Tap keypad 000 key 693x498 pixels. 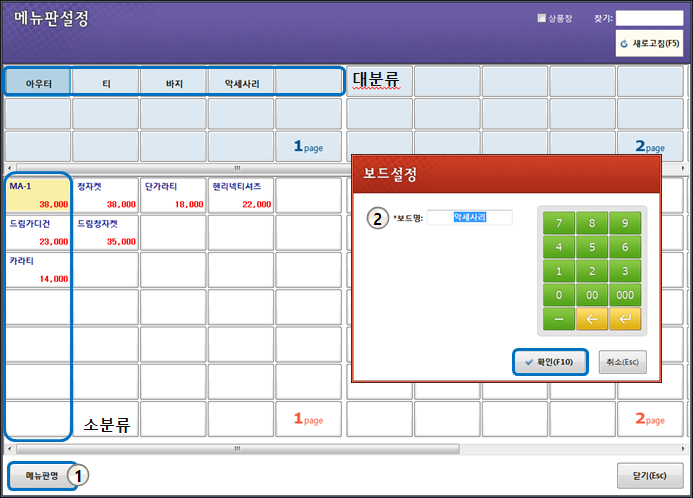tap(625, 295)
